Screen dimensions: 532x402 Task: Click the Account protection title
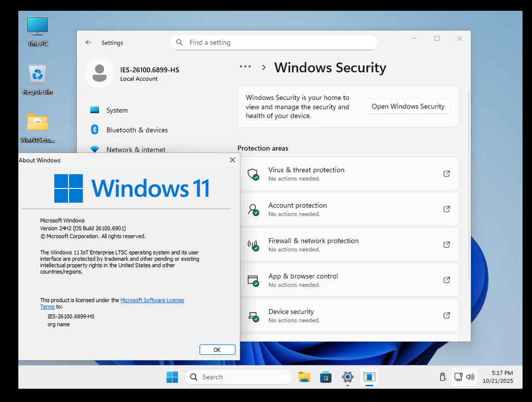298,205
